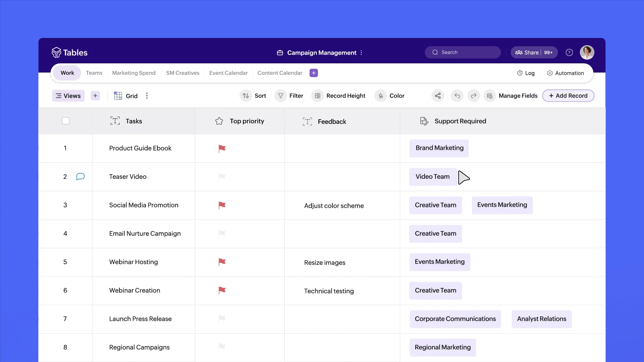644x362 pixels.
Task: Open the Color fill icon
Action: [381, 96]
